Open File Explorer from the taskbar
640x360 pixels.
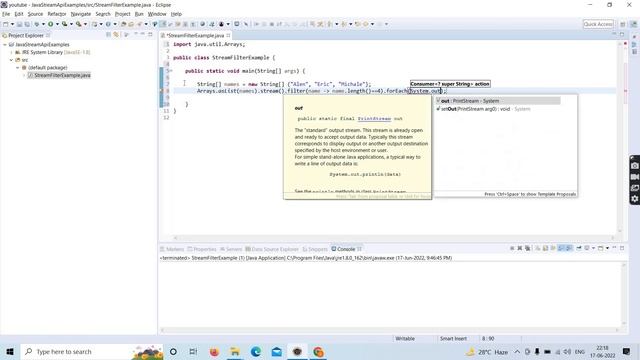[x=235, y=351]
